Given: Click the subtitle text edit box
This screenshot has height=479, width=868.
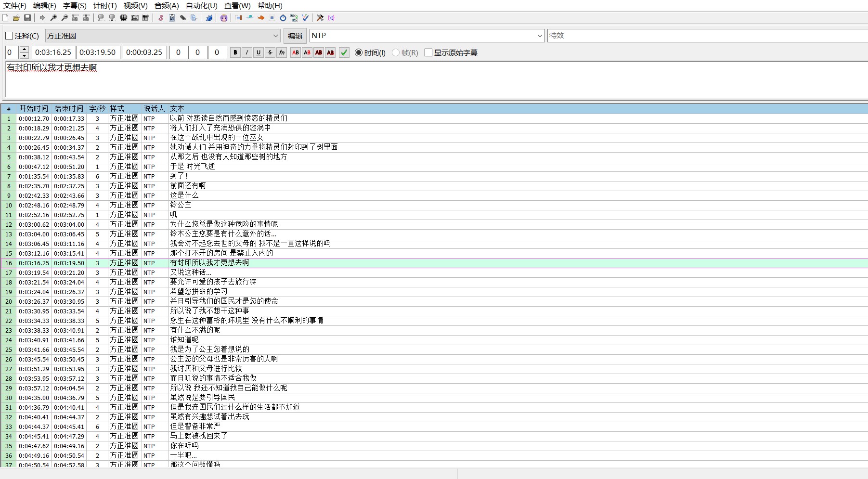Looking at the screenshot, I should (x=436, y=79).
